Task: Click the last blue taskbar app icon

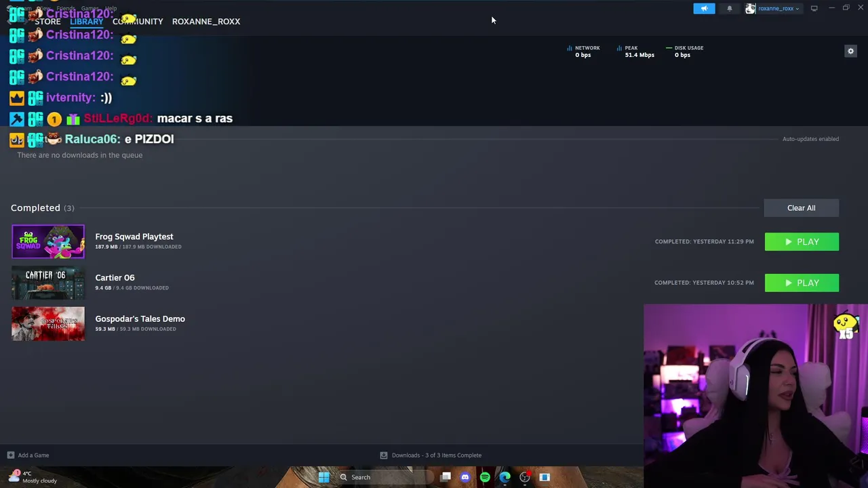Action: pos(544,477)
